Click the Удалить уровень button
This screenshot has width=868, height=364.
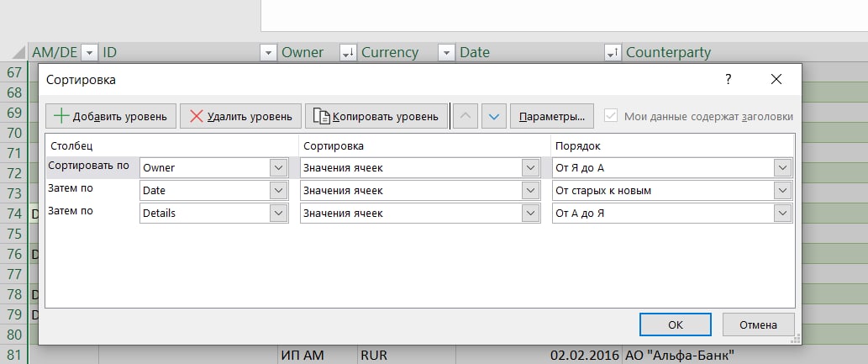point(241,116)
